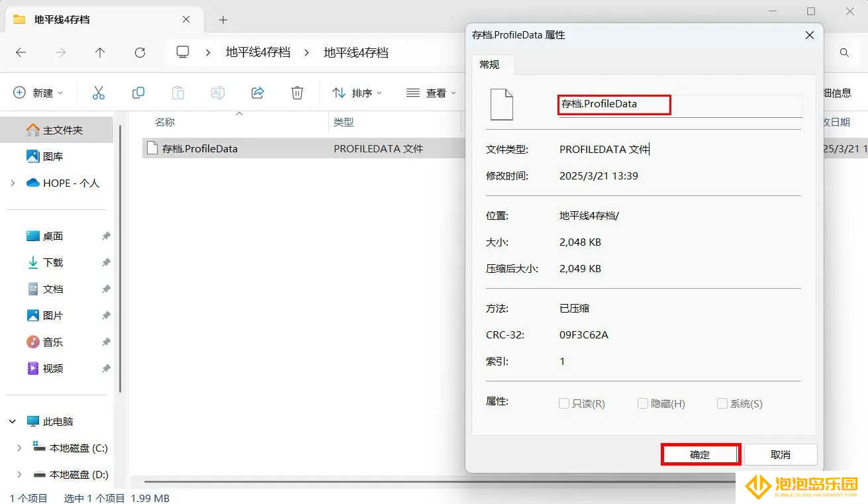Click first 地平线4存档 breadcrumb segment
Screen dimensions: 868x504
pyautogui.click(x=258, y=52)
